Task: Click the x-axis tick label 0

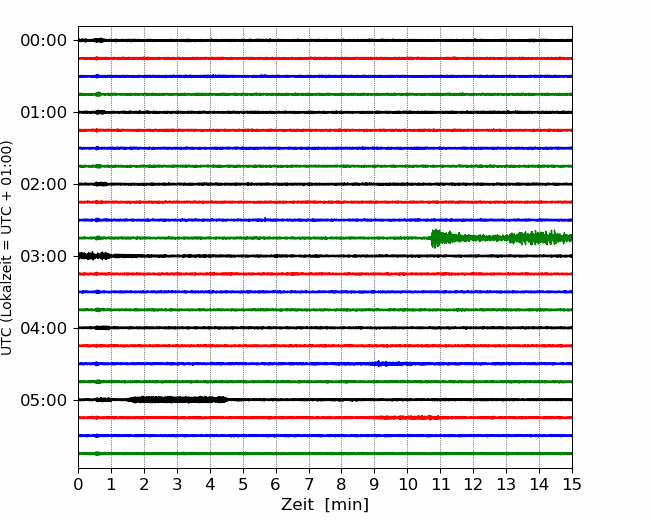Action: click(78, 484)
